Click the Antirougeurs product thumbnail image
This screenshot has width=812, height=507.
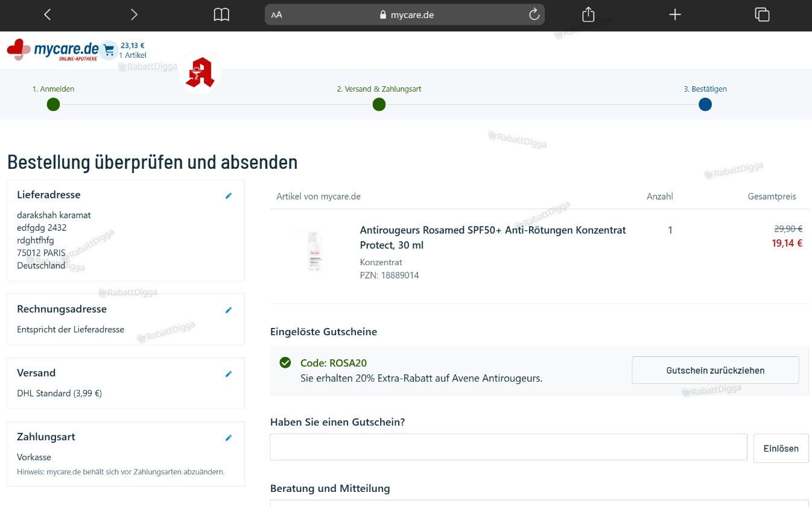click(314, 251)
